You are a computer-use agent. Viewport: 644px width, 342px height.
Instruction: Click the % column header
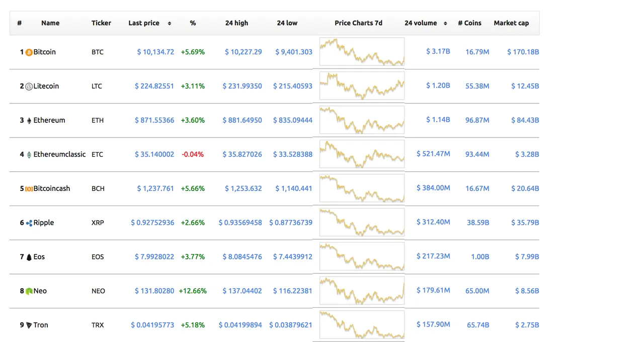[x=193, y=23]
